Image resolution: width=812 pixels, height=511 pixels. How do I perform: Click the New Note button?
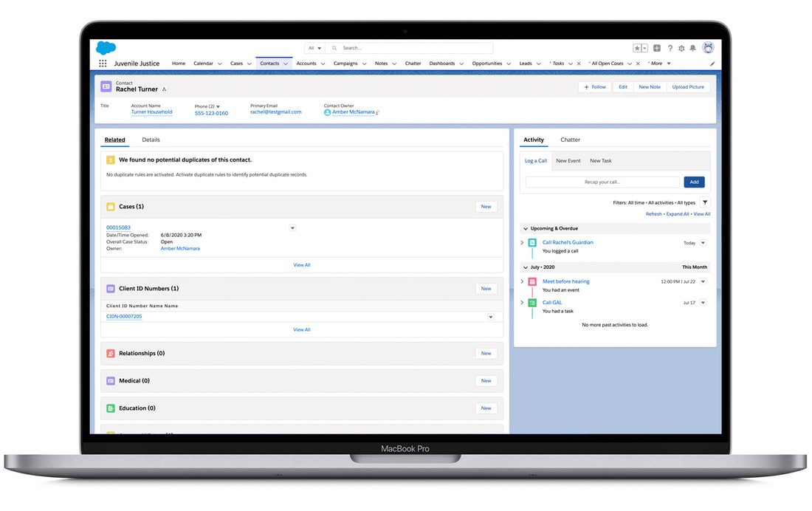650,87
